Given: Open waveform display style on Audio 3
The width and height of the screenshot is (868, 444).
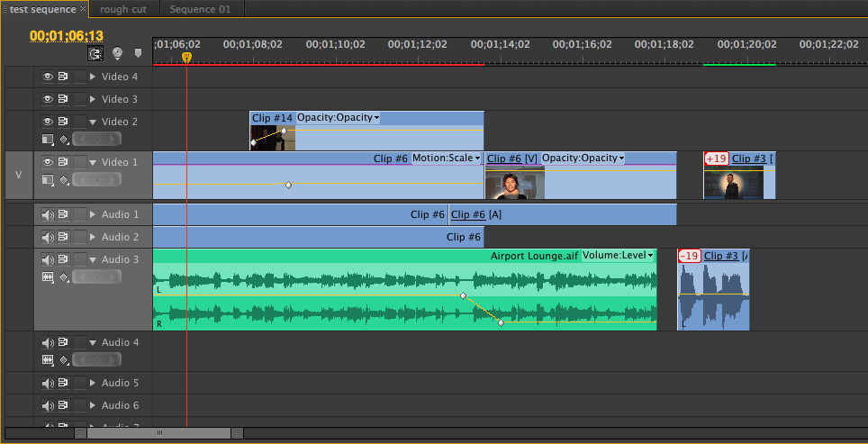Looking at the screenshot, I should click(x=48, y=276).
